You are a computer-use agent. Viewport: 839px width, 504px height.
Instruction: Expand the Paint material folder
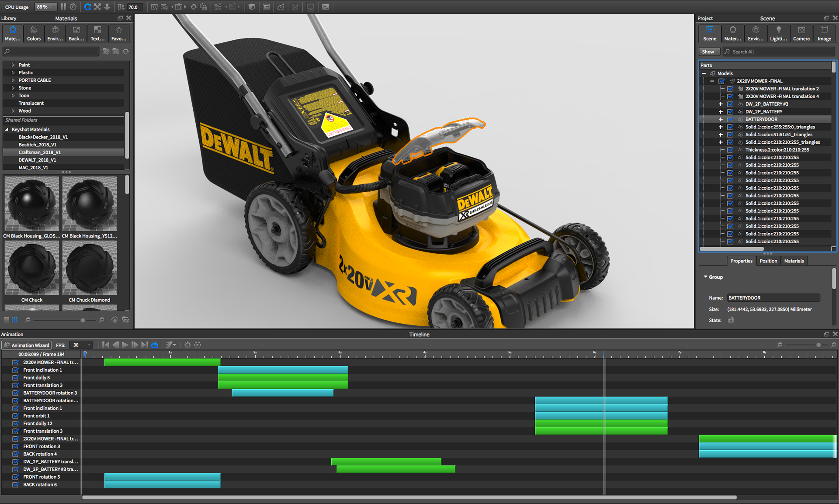(13, 65)
